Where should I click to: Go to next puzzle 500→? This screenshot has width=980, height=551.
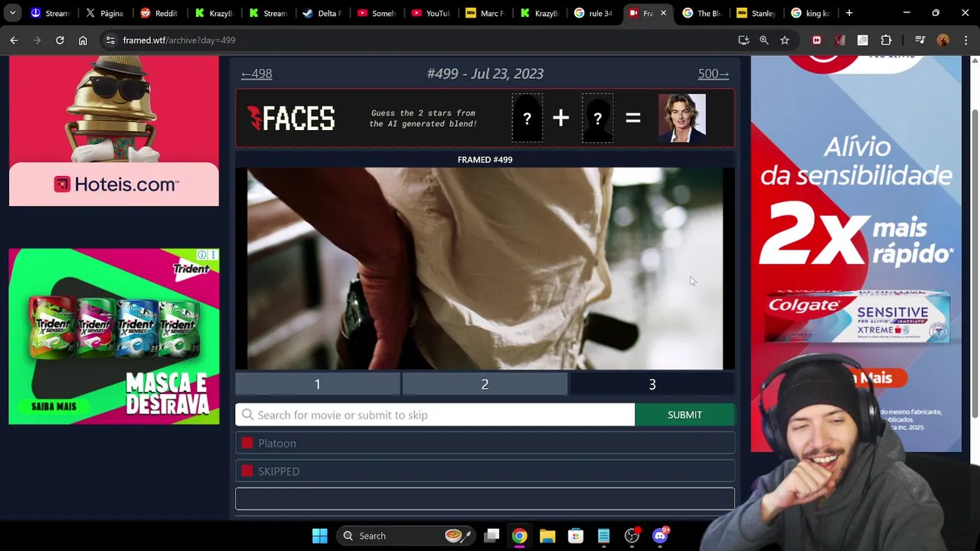point(713,73)
